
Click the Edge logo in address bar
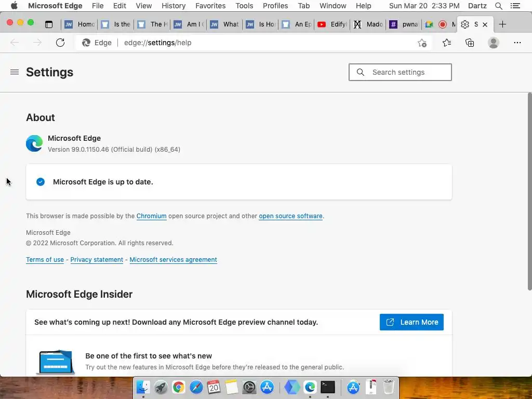tap(86, 43)
